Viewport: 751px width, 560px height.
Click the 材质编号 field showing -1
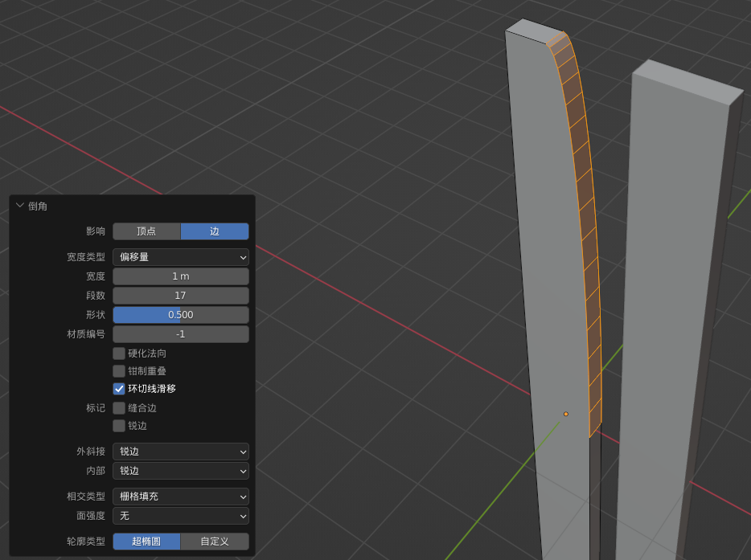tap(181, 334)
